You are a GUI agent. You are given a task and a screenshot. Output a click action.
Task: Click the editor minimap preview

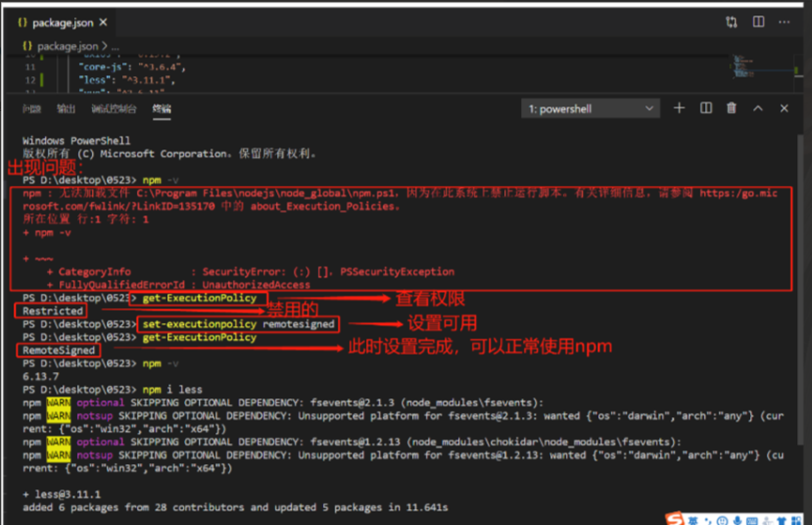click(x=743, y=68)
